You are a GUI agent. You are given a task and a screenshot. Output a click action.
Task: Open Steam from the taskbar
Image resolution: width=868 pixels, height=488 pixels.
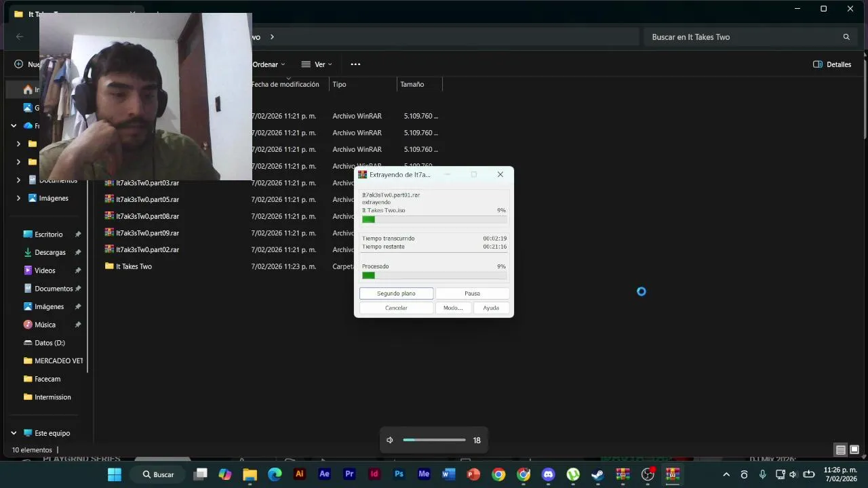pos(597,474)
